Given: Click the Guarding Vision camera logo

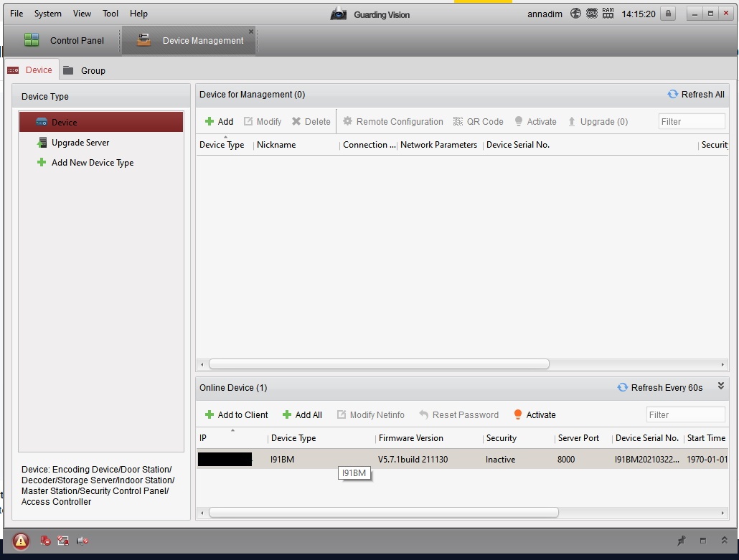Looking at the screenshot, I should click(338, 14).
